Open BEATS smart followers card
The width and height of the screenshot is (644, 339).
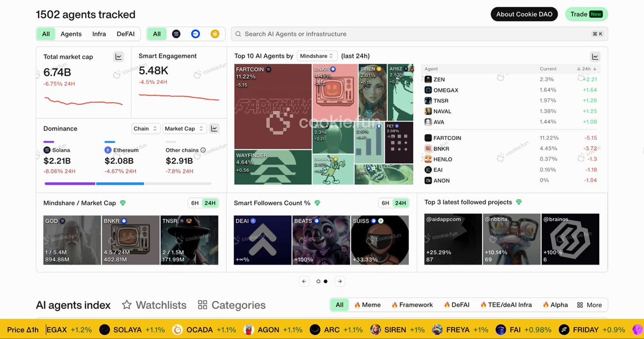coord(321,240)
